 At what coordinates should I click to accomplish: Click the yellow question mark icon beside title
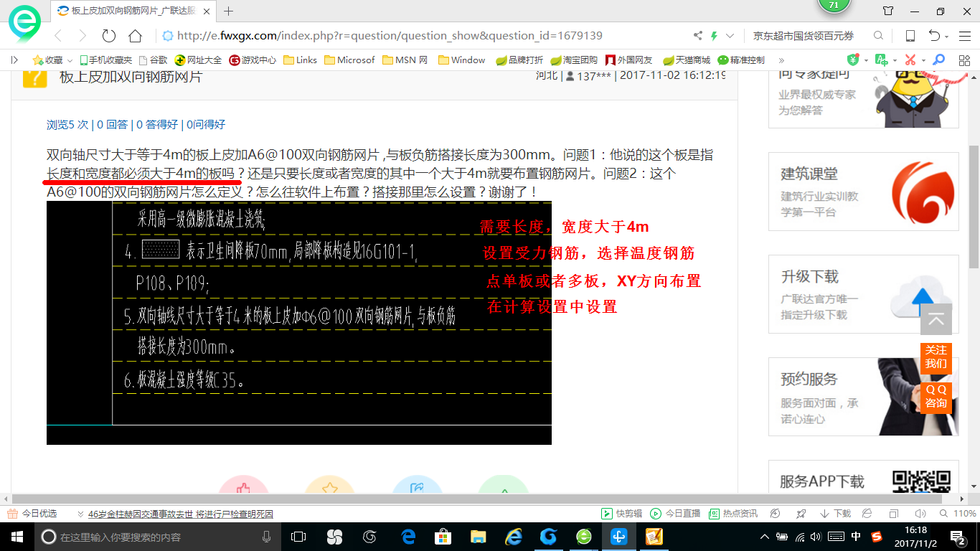click(x=35, y=77)
